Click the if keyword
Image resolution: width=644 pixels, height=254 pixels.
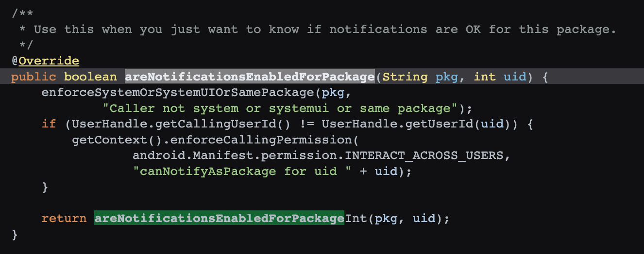pos(49,124)
